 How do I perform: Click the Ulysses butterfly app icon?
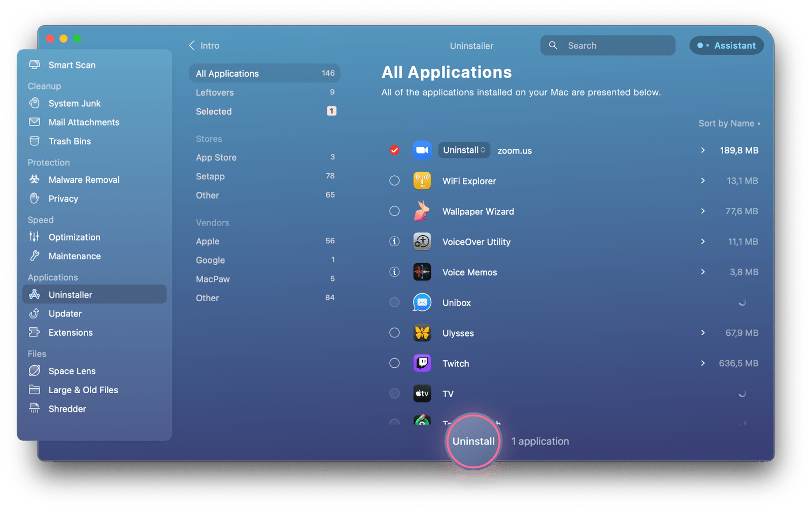point(422,333)
